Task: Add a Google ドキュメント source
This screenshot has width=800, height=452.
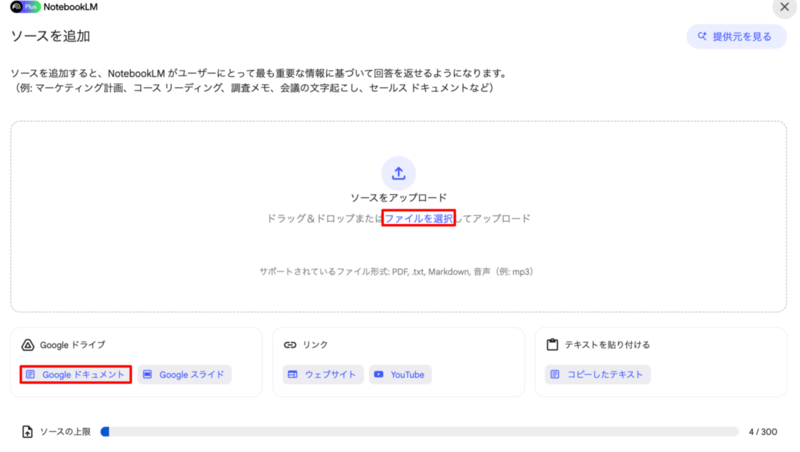Action: point(76,375)
